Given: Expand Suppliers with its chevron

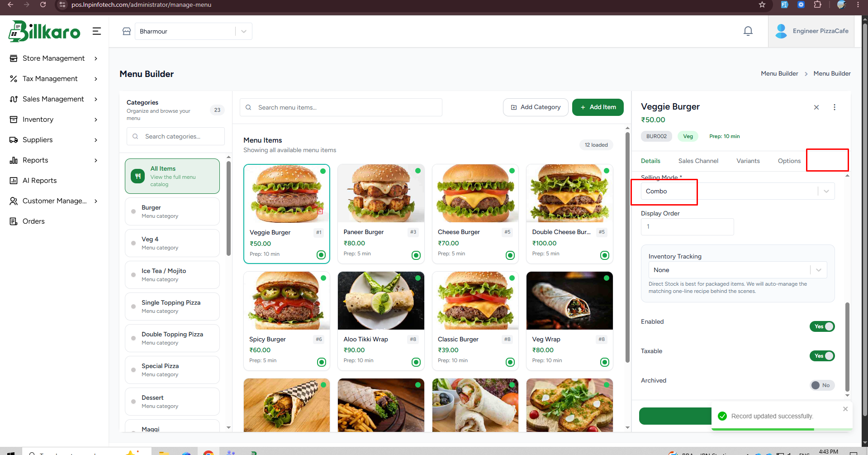Looking at the screenshot, I should pos(96,140).
